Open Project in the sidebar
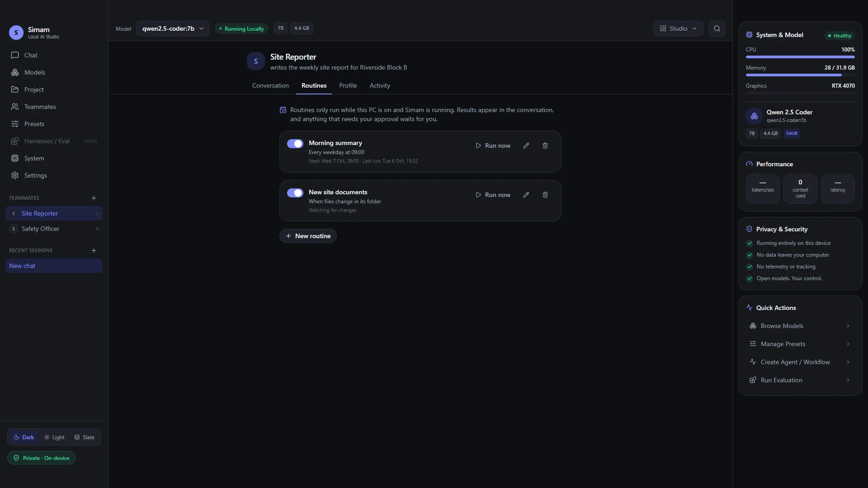 coord(54,89)
